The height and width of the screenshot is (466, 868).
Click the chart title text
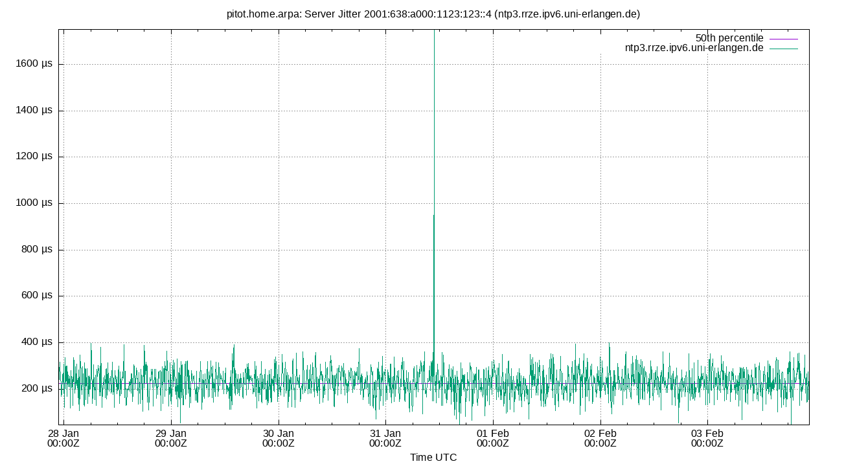pos(433,12)
